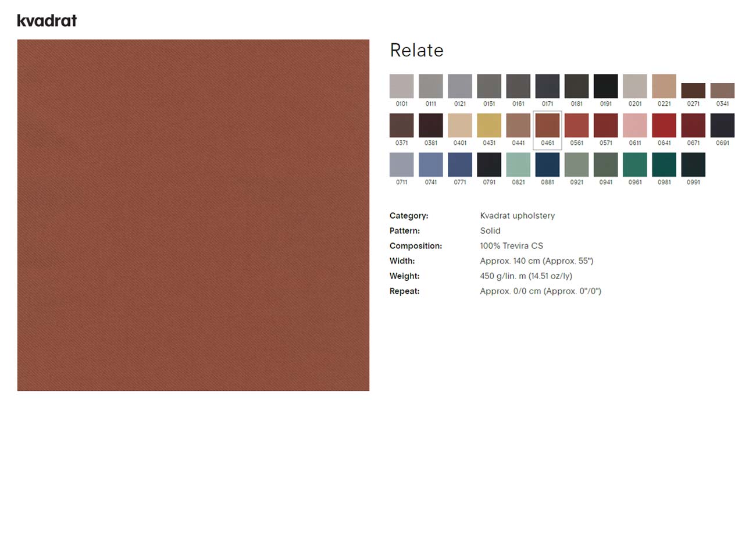Click the '100% Trevira CS' composition value
This screenshot has width=756, height=535.
click(x=512, y=246)
